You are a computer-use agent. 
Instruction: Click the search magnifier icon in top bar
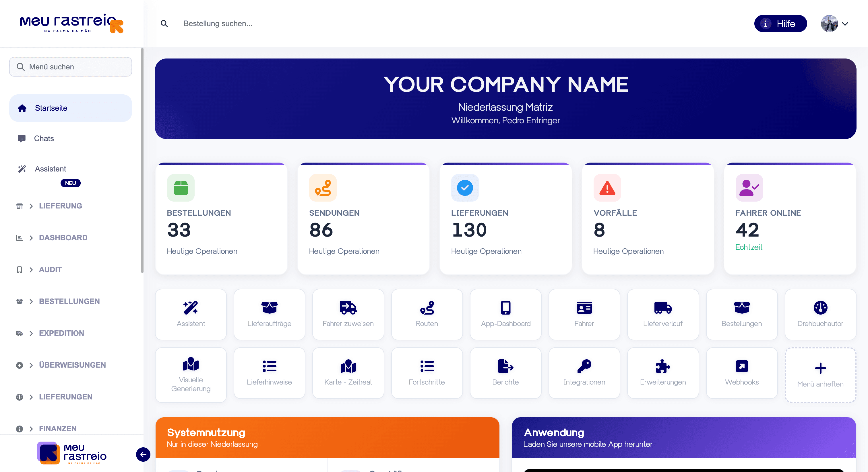(164, 24)
